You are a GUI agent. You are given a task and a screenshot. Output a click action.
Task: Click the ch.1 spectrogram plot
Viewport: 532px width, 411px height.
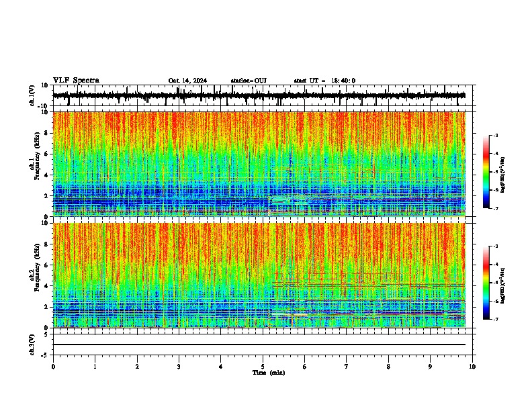(259, 164)
